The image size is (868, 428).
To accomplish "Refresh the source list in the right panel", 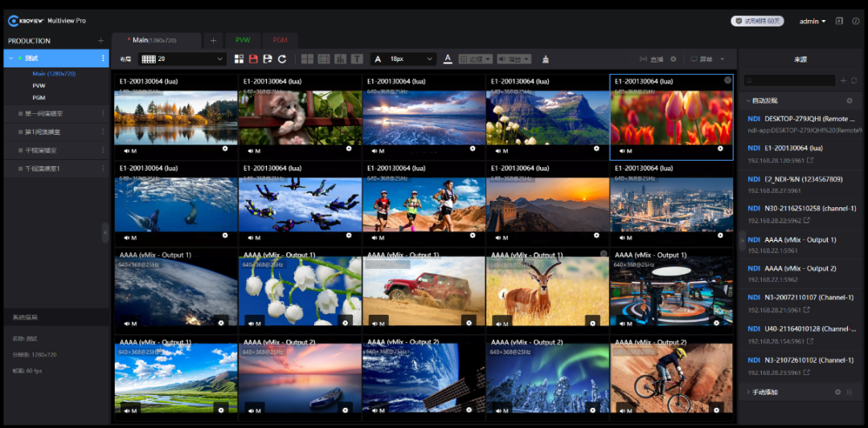I will [854, 81].
